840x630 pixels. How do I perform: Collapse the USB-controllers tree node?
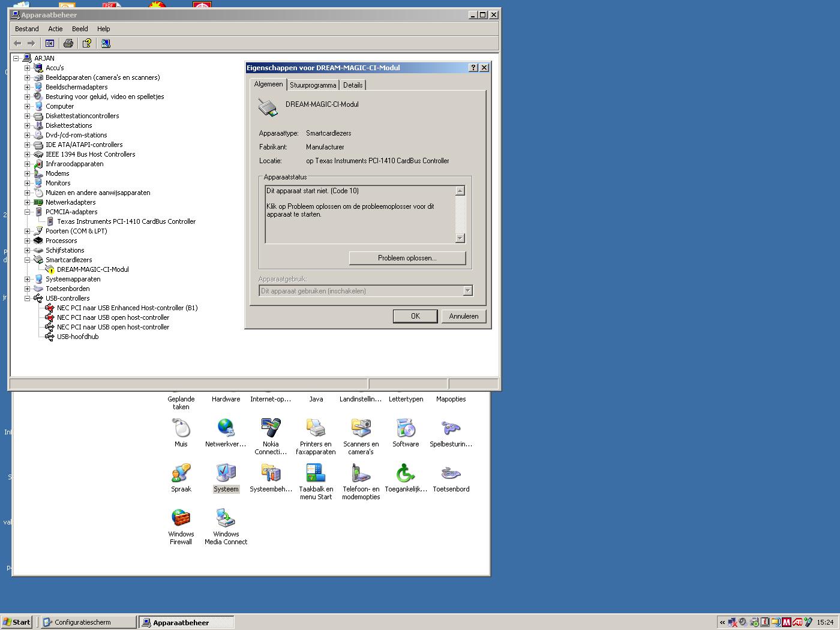(x=27, y=298)
